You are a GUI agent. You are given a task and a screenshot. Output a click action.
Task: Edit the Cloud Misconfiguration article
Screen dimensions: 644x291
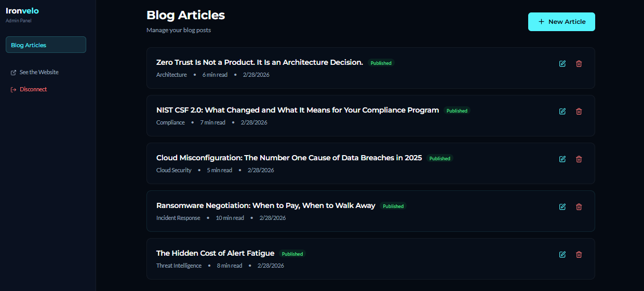click(x=562, y=159)
